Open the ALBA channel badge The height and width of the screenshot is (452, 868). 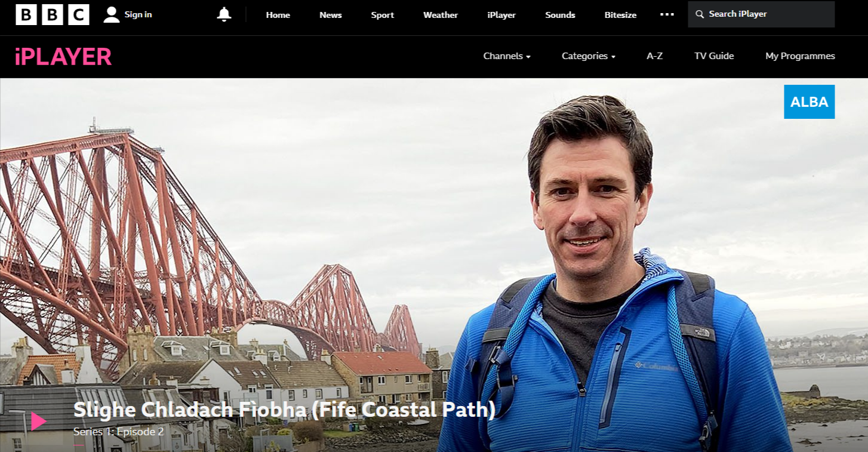809,102
